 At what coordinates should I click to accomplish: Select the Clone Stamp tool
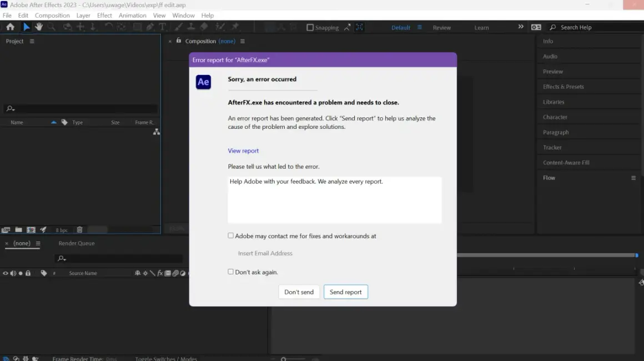tap(191, 27)
